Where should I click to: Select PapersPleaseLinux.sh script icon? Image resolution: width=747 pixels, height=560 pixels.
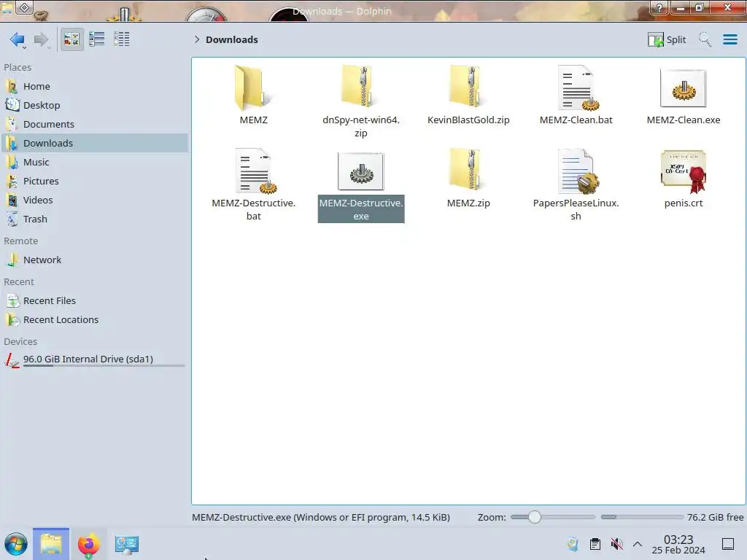pyautogui.click(x=577, y=171)
